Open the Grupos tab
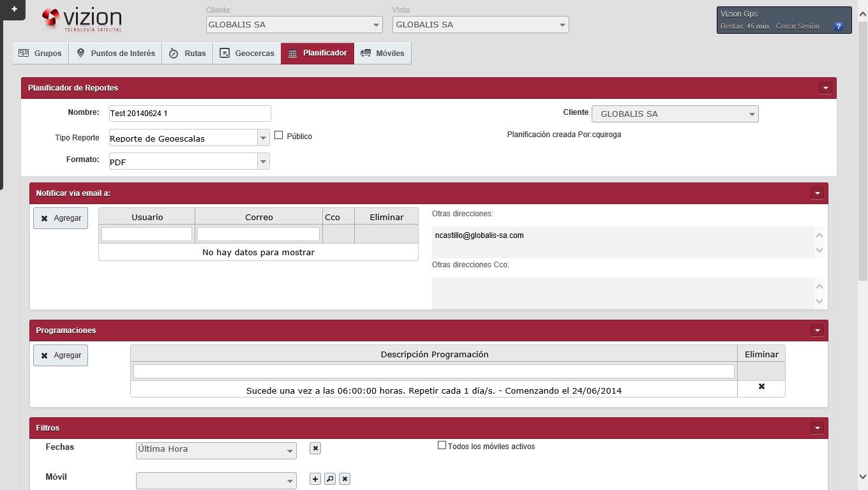Viewport: 868px width, 490px height. point(40,54)
